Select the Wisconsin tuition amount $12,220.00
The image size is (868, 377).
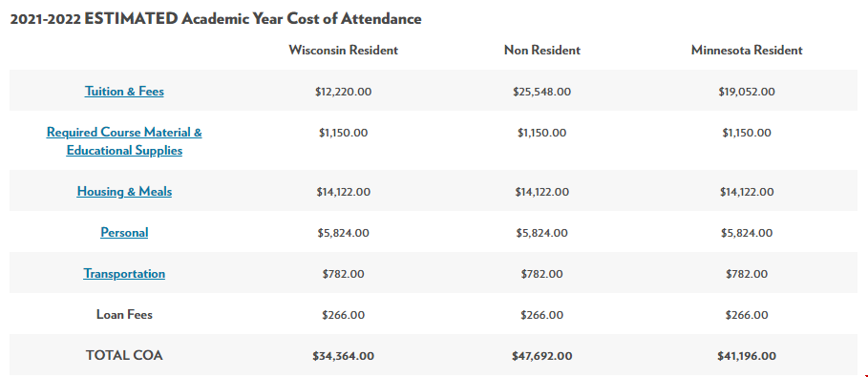(343, 92)
